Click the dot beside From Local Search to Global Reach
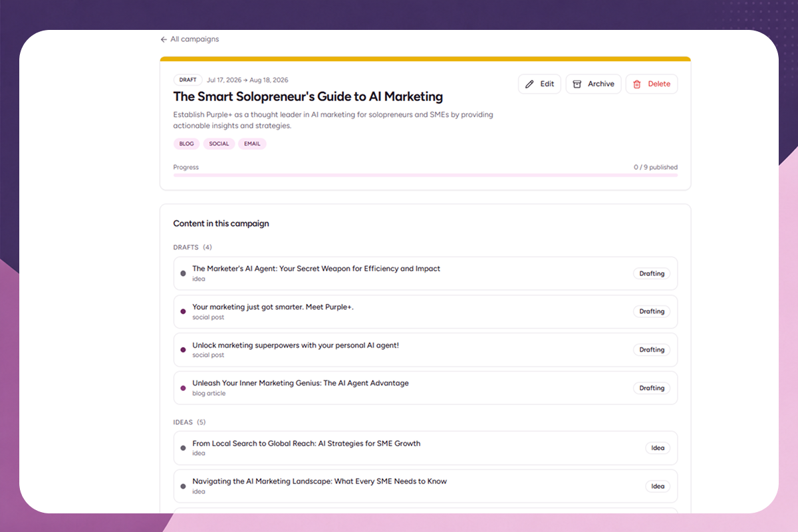Screen dimensions: 798x532 pyautogui.click(x=183, y=448)
